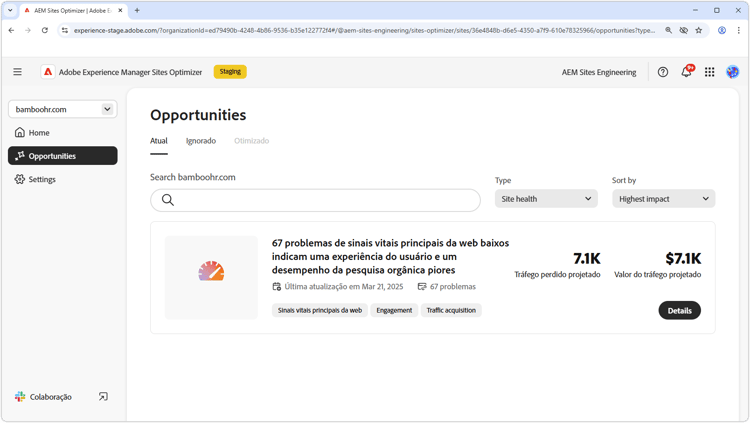Reload the page with refresh icon
Image resolution: width=750 pixels, height=423 pixels.
click(44, 30)
